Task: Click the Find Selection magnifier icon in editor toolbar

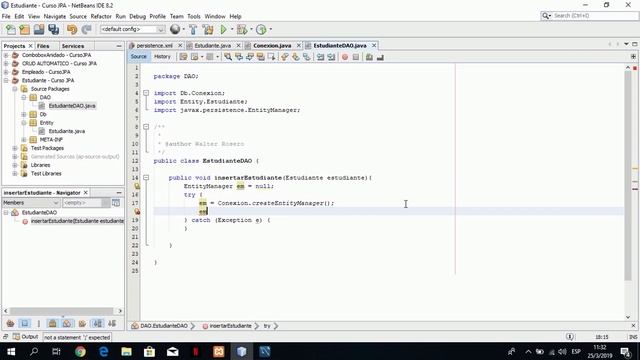Action: [228, 57]
